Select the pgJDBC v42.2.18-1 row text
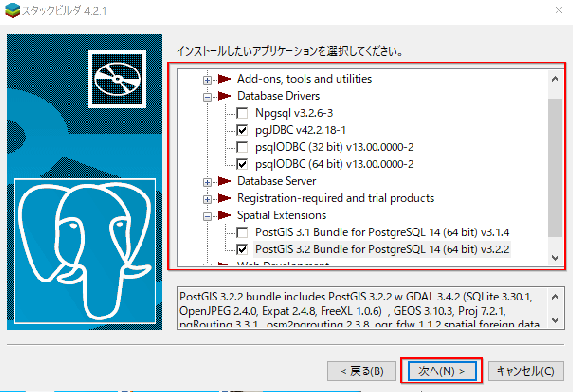 coord(301,130)
